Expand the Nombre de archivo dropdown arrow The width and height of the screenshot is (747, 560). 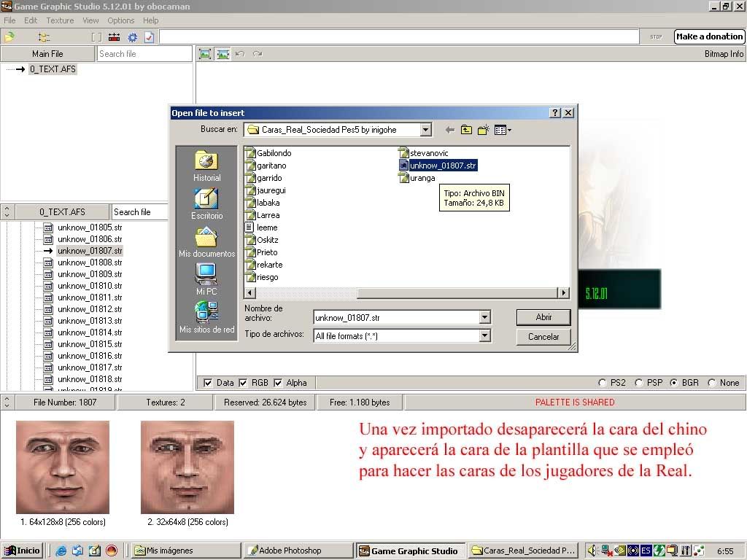pyautogui.click(x=484, y=317)
